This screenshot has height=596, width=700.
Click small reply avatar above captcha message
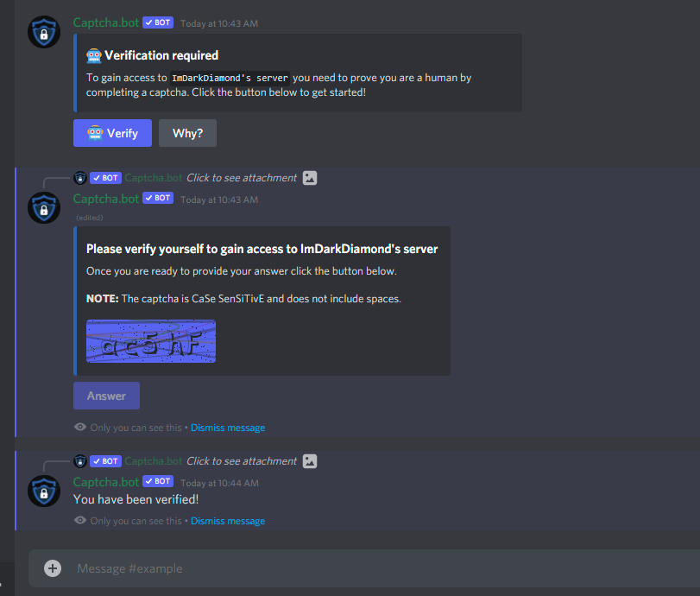point(80,178)
